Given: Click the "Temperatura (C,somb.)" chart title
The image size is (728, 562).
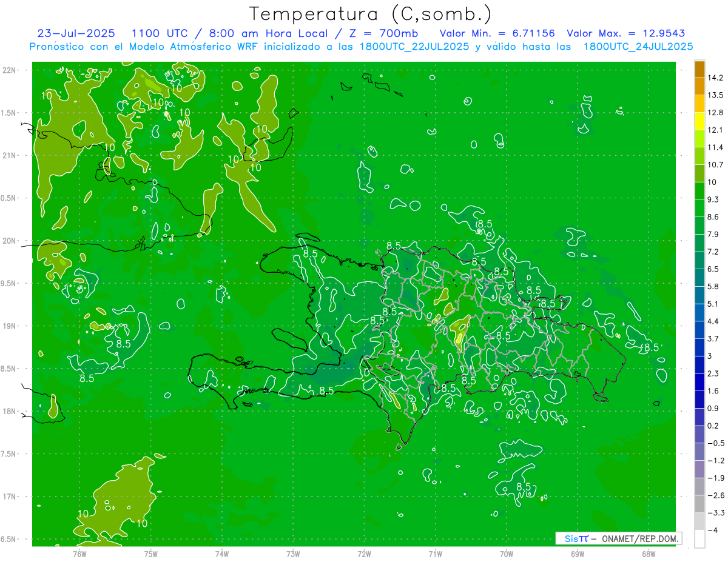Looking at the screenshot, I should click(371, 14).
